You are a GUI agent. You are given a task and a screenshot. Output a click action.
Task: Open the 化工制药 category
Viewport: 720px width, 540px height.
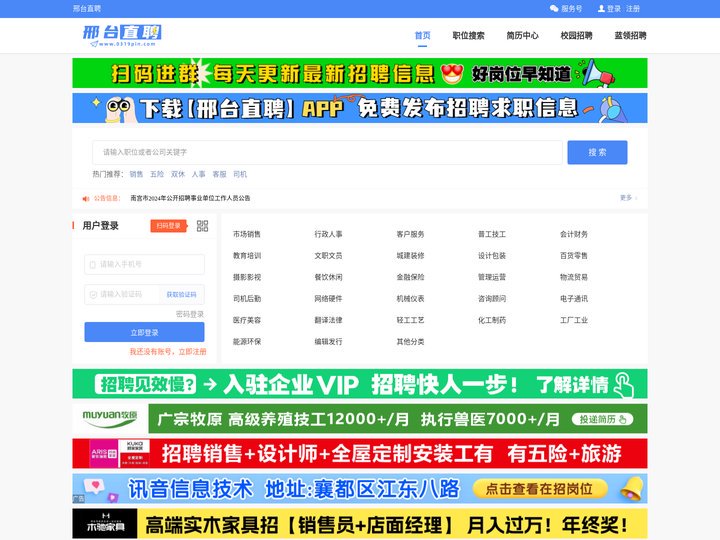tap(492, 321)
